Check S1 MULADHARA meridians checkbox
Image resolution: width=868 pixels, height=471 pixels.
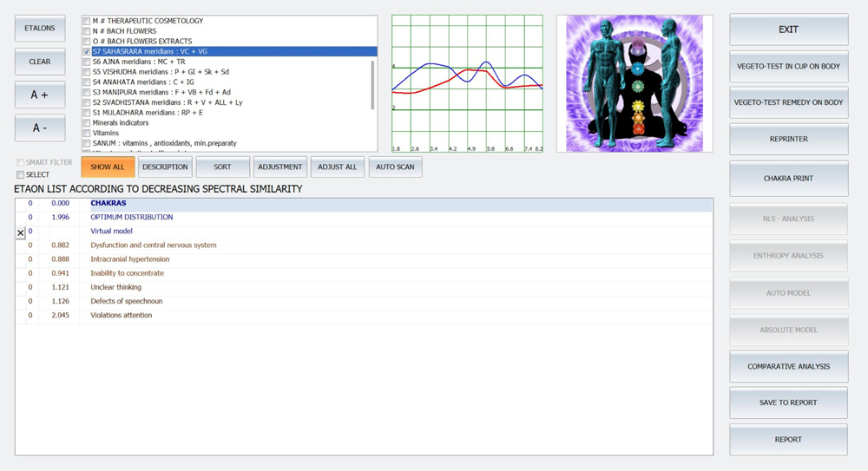(x=86, y=113)
